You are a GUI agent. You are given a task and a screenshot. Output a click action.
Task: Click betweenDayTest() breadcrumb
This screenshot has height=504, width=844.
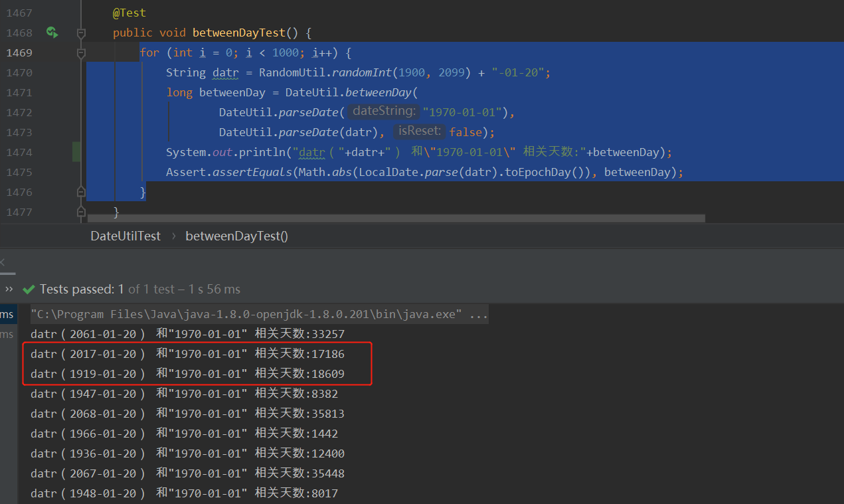coord(236,236)
